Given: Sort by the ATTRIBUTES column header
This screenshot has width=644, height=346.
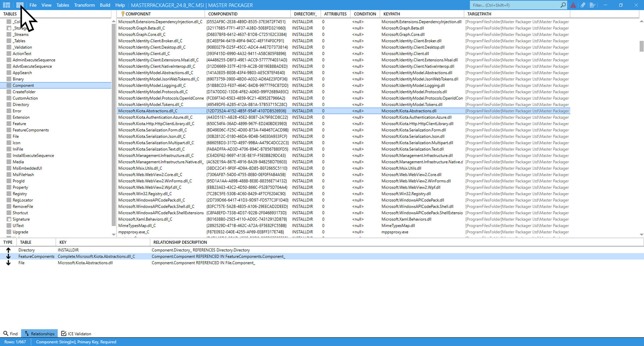Looking at the screenshot, I should coord(335,14).
